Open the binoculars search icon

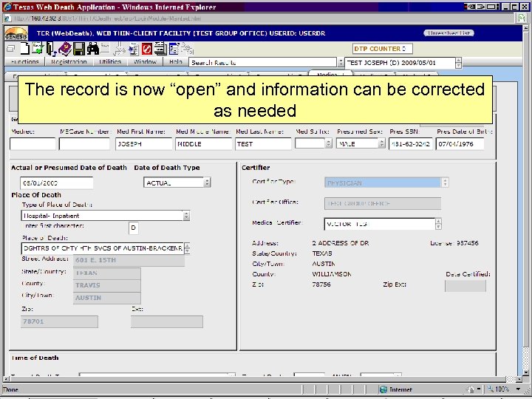[92, 49]
